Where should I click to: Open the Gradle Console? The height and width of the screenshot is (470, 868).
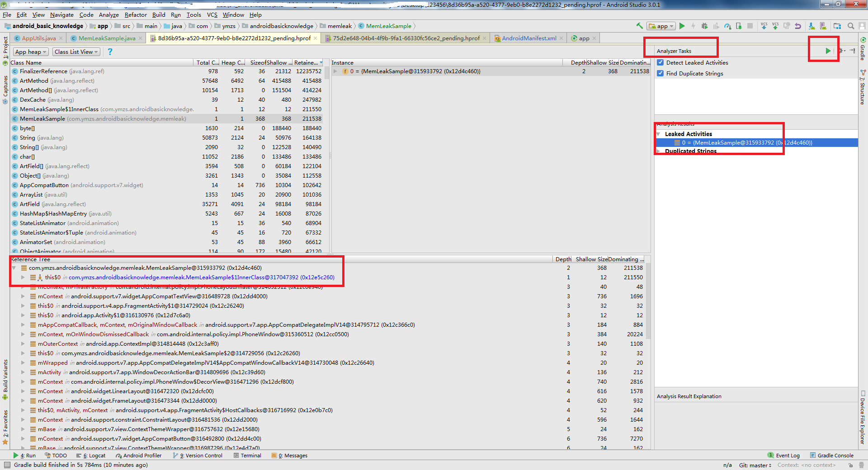pos(831,456)
